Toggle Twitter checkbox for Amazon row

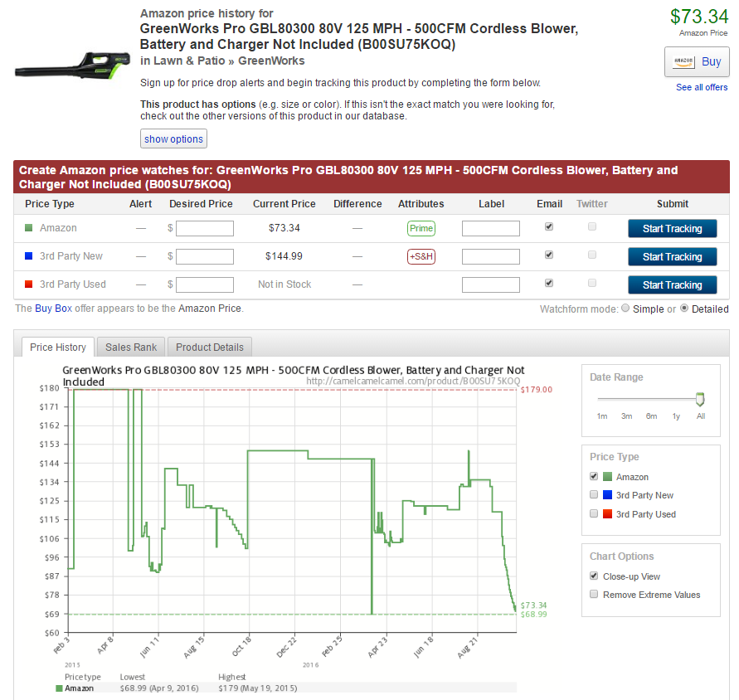point(592,226)
